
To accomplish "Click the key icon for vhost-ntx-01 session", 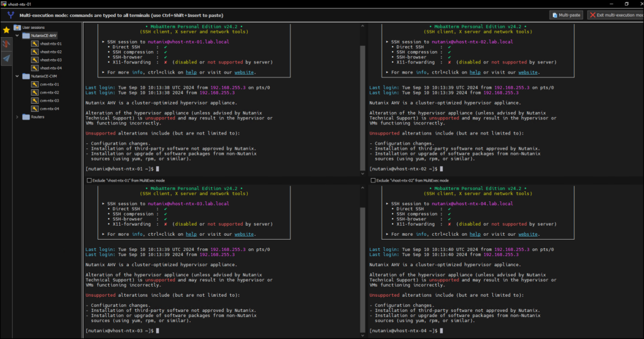I will [x=35, y=43].
